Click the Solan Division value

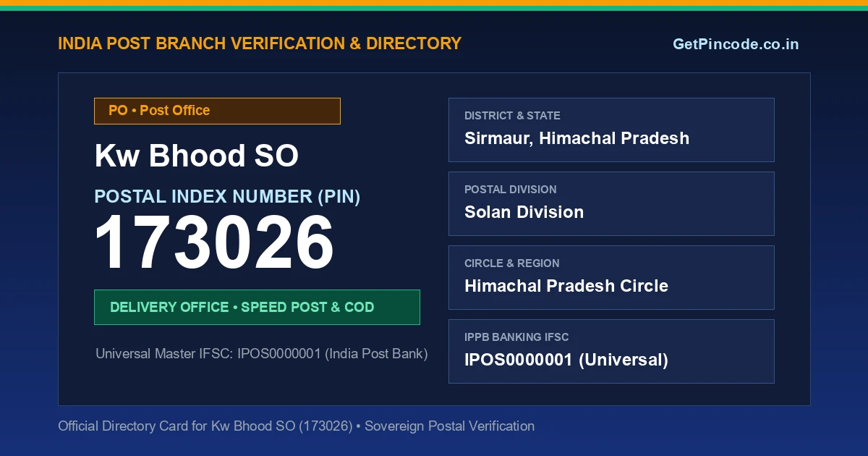coord(524,212)
